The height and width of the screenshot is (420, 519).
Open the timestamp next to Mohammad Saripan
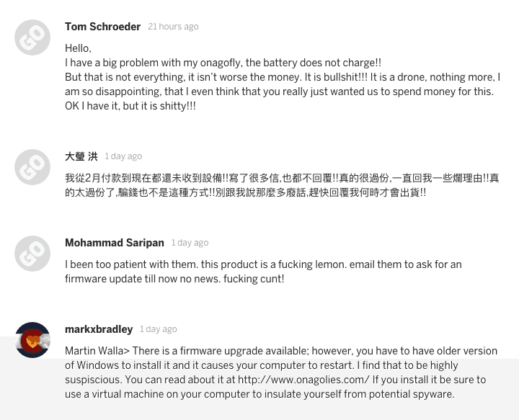[x=190, y=243]
